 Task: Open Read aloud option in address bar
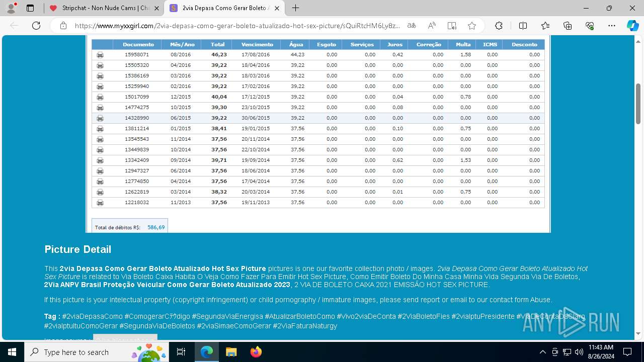pos(432,26)
